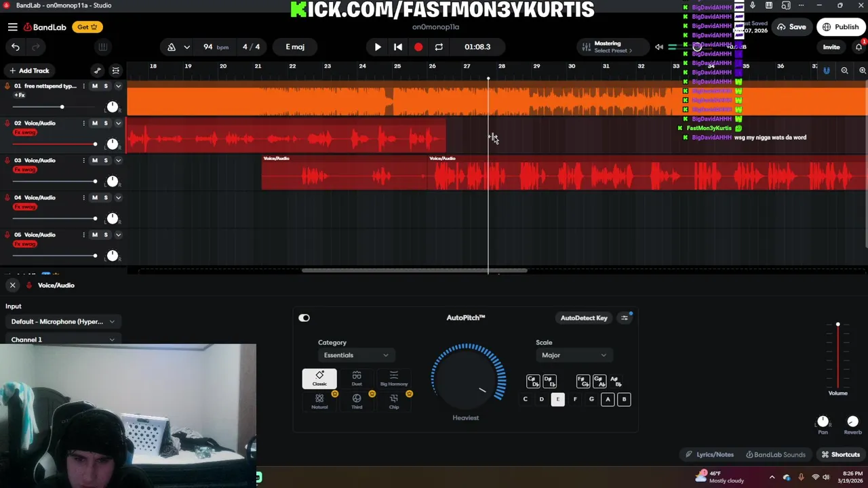Arm track 02 microphone icon
The height and width of the screenshot is (488, 868).
[7, 123]
